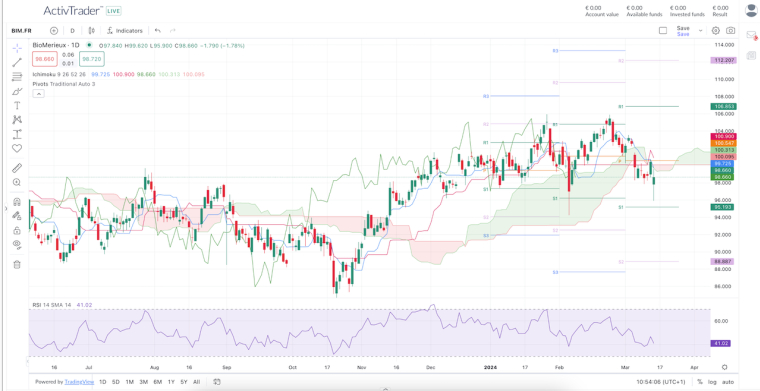Open the Save layout dropdown arrow

pyautogui.click(x=700, y=31)
